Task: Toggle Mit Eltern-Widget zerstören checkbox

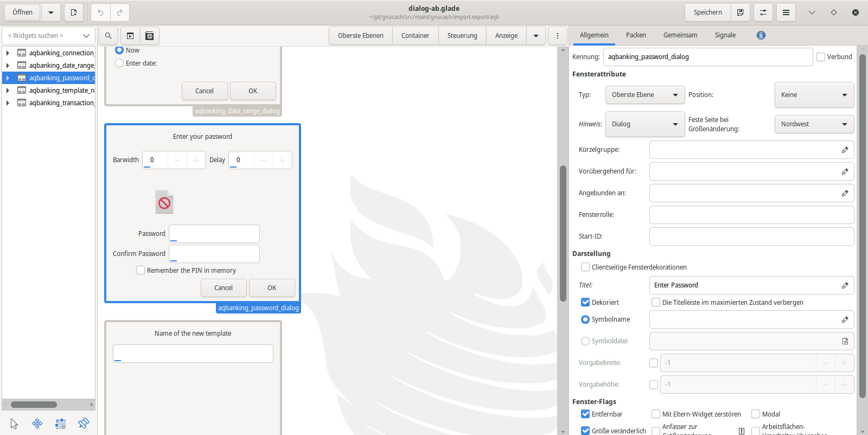Action: (656, 414)
